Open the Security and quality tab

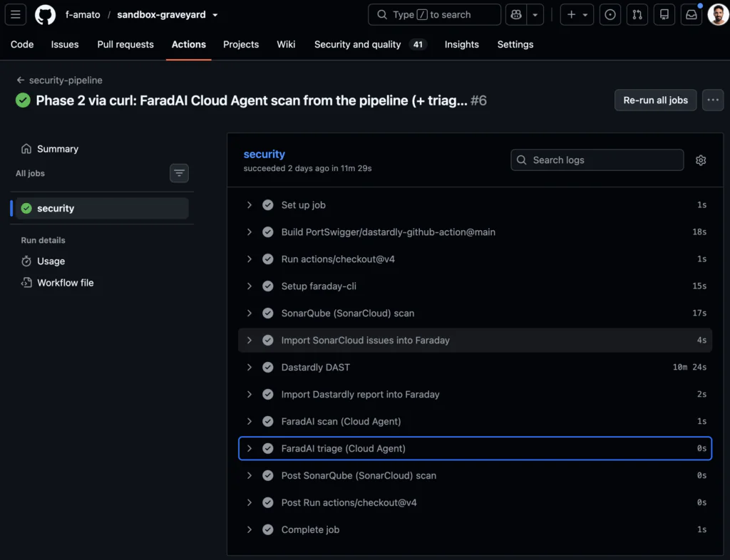(370, 44)
